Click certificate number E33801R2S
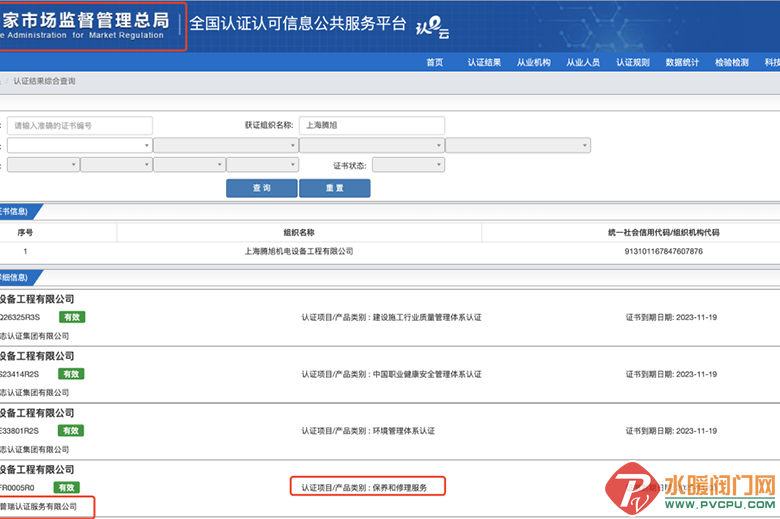 (19, 430)
